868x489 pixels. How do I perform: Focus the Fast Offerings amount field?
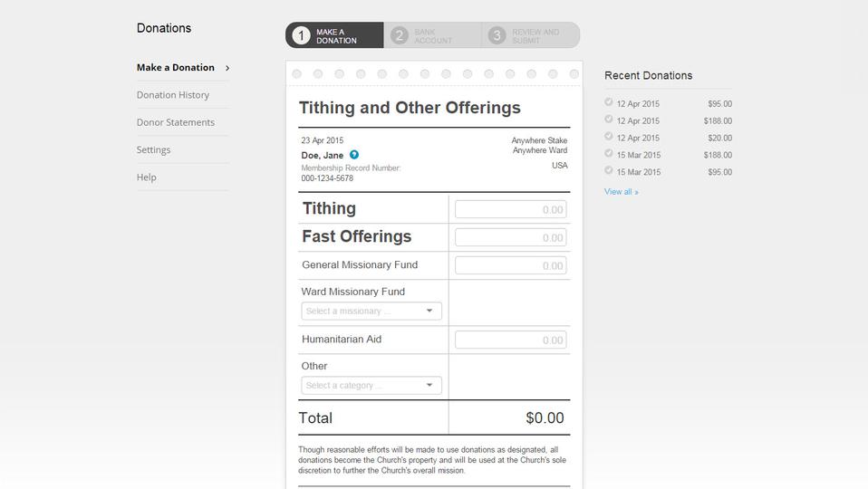[510, 237]
